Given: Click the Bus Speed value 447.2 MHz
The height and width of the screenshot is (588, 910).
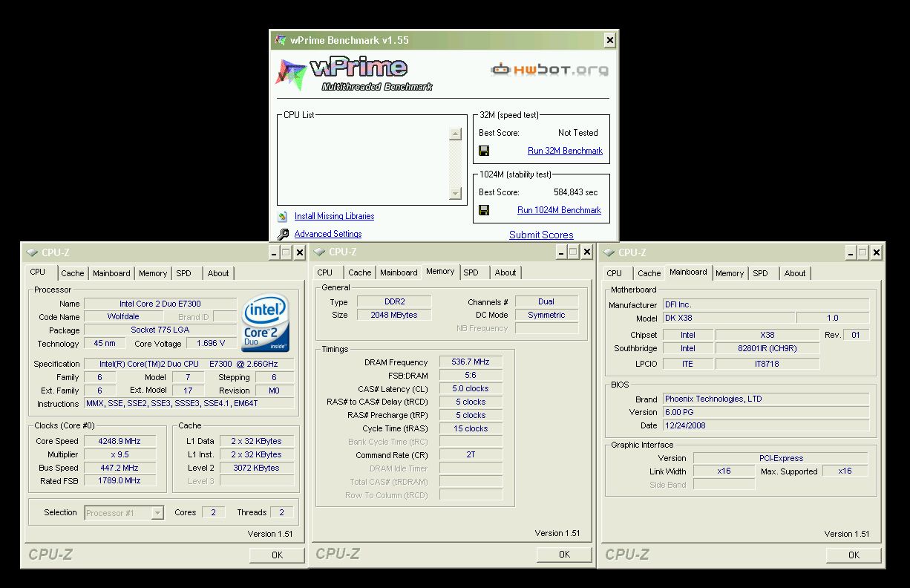Looking at the screenshot, I should (120, 468).
